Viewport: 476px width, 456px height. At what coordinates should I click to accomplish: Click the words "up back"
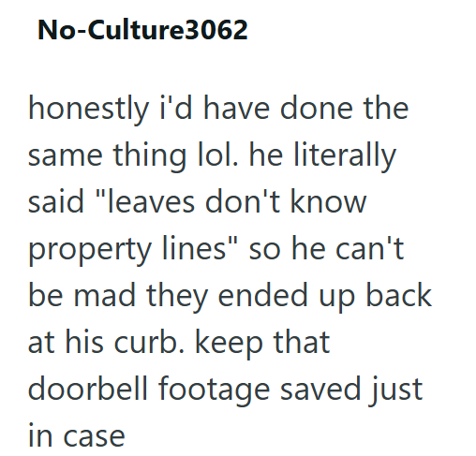[375, 296]
